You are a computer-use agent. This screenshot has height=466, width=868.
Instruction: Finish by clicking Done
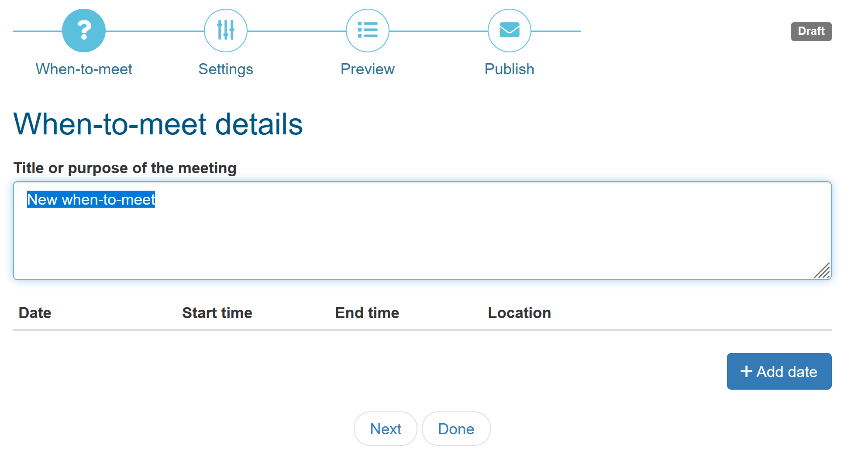(456, 429)
